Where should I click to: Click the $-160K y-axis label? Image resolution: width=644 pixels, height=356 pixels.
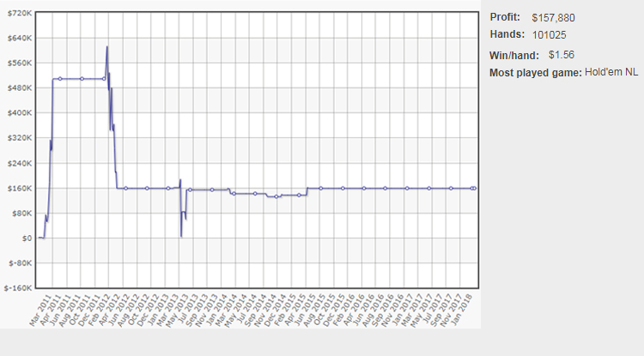tap(19, 288)
